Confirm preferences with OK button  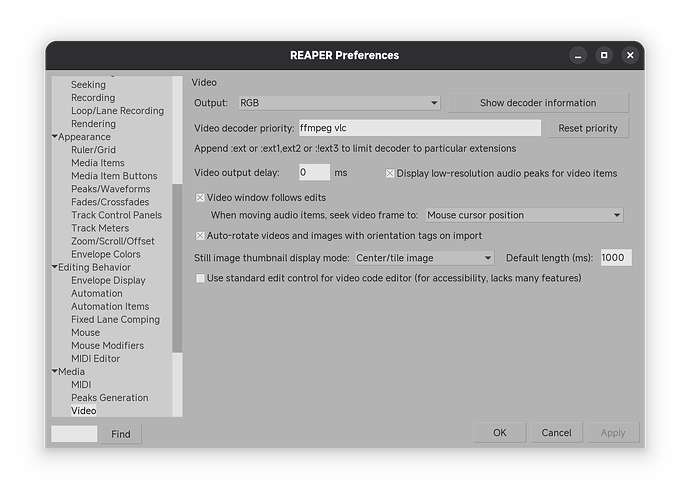click(x=499, y=433)
